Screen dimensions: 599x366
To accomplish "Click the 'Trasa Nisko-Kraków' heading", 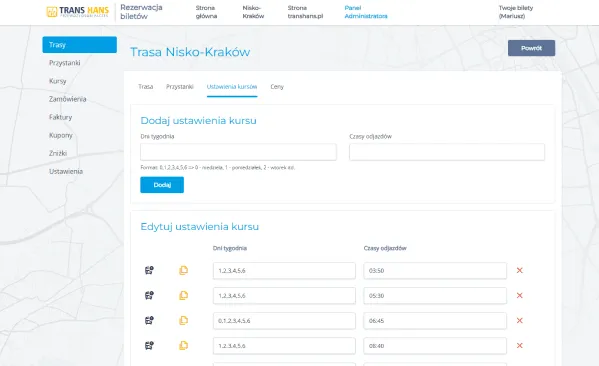I will coord(190,52).
